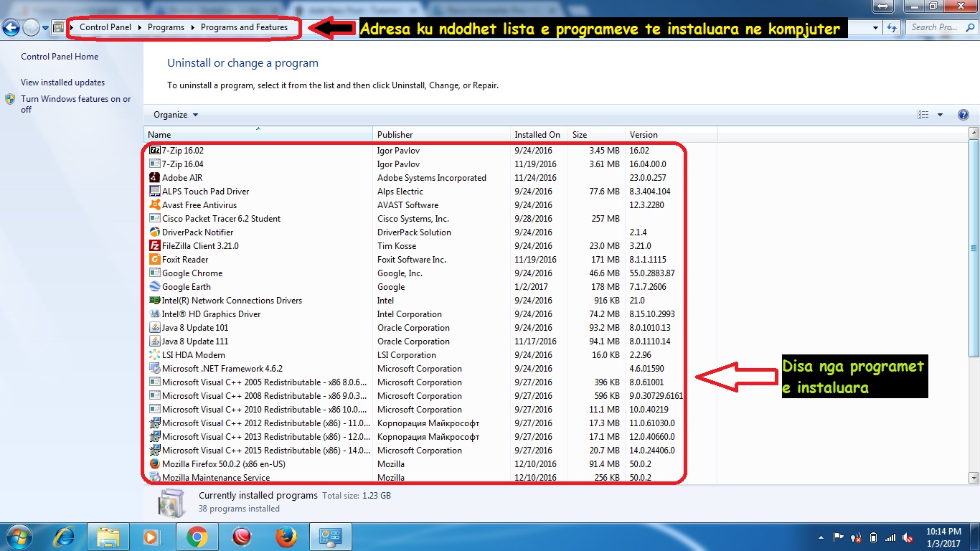Select Microsoft Visual C++ 2012 Redistributable row
980x551 pixels.
[x=430, y=423]
